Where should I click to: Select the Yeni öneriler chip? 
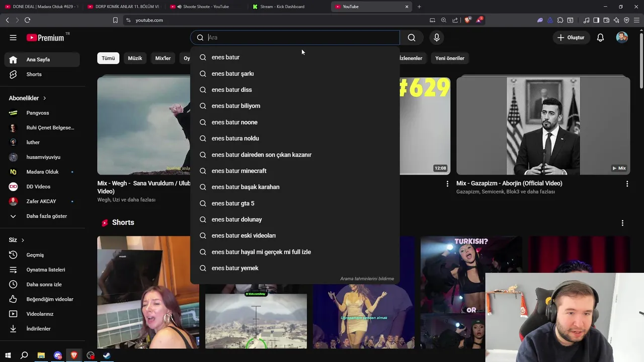[x=450, y=58]
